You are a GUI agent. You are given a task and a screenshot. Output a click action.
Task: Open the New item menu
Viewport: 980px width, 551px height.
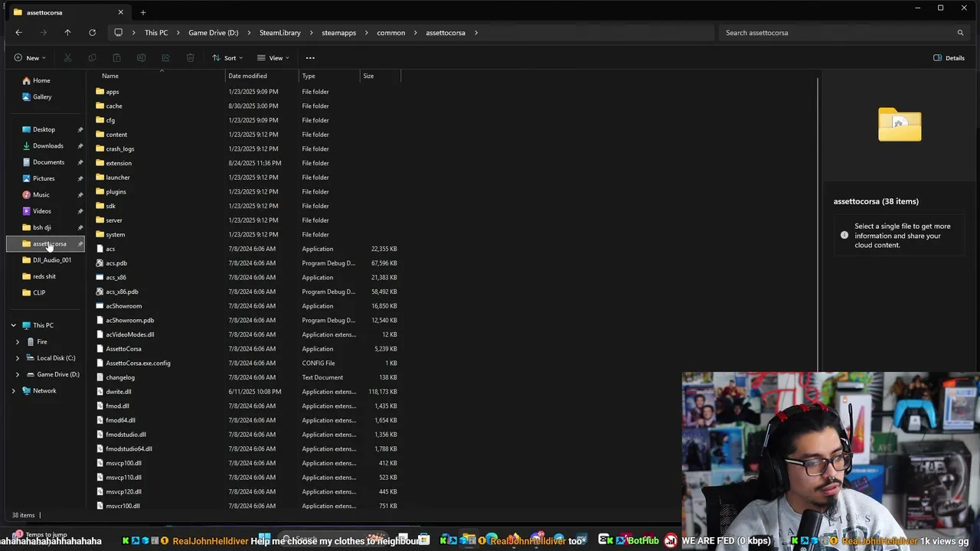(30, 58)
